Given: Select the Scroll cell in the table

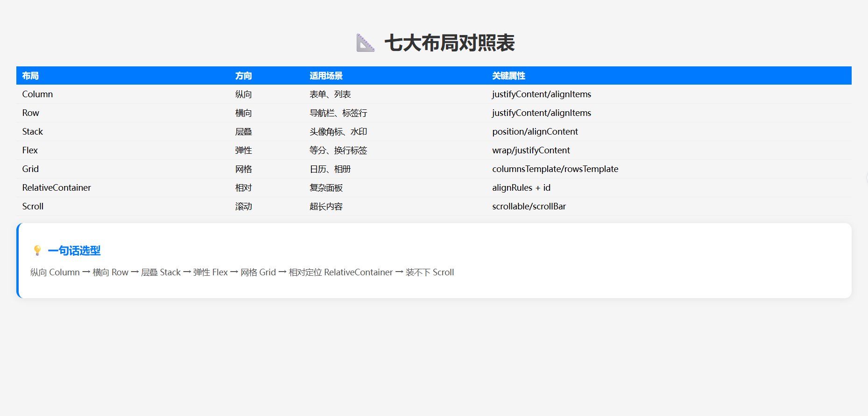Looking at the screenshot, I should 33,206.
